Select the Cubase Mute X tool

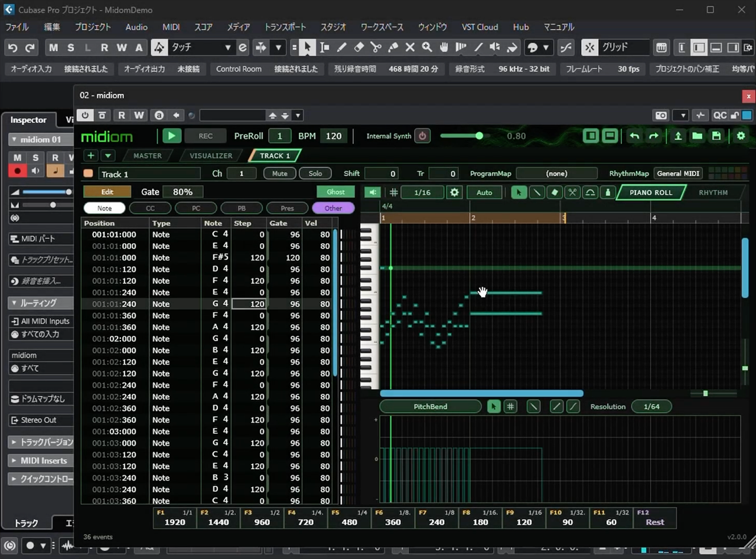410,48
